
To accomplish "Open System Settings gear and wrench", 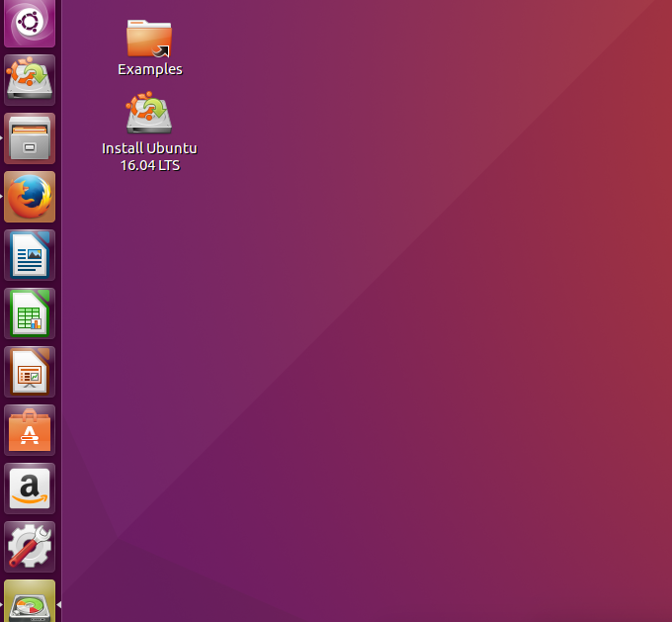I will tap(30, 547).
